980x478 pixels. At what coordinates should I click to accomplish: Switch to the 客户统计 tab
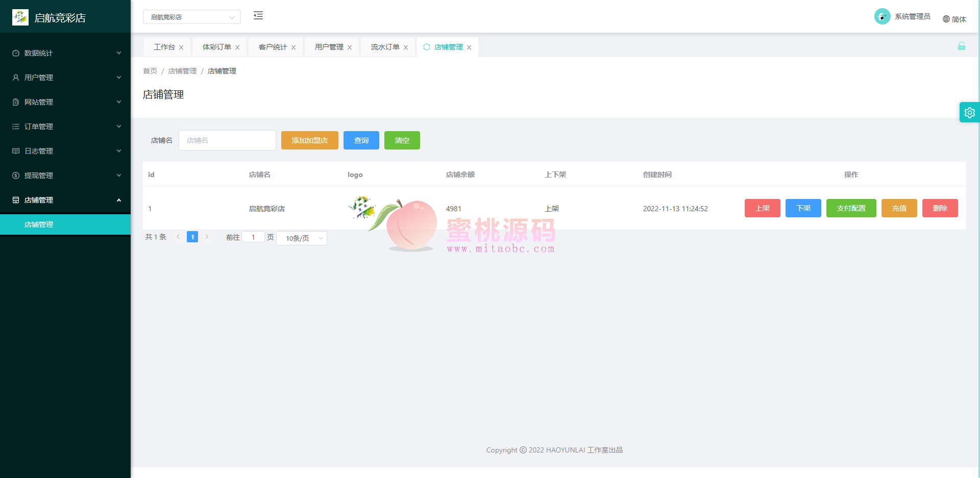point(273,47)
